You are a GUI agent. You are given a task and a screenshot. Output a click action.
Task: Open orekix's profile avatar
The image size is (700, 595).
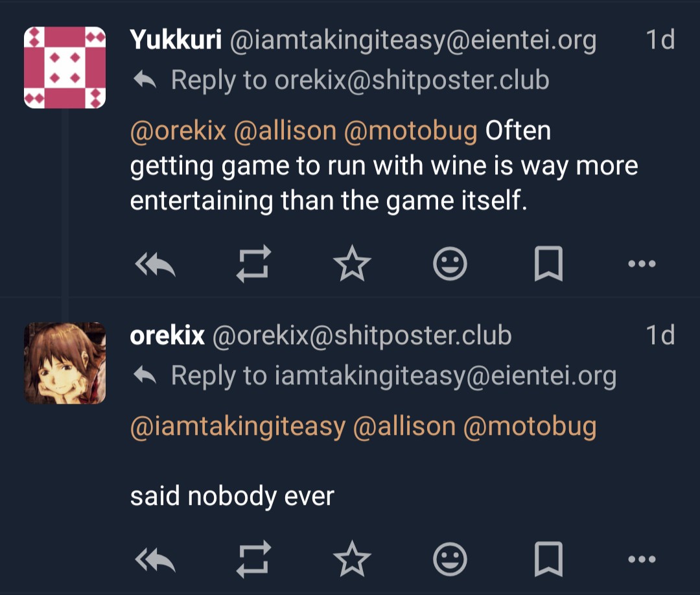point(65,363)
